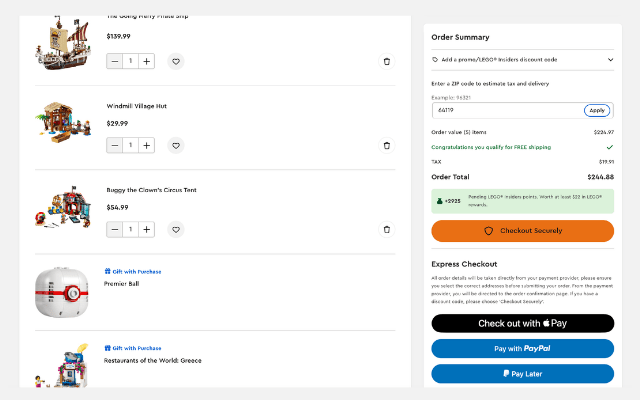Select the Premier Ball item name
640x400 pixels.
[x=121, y=284]
